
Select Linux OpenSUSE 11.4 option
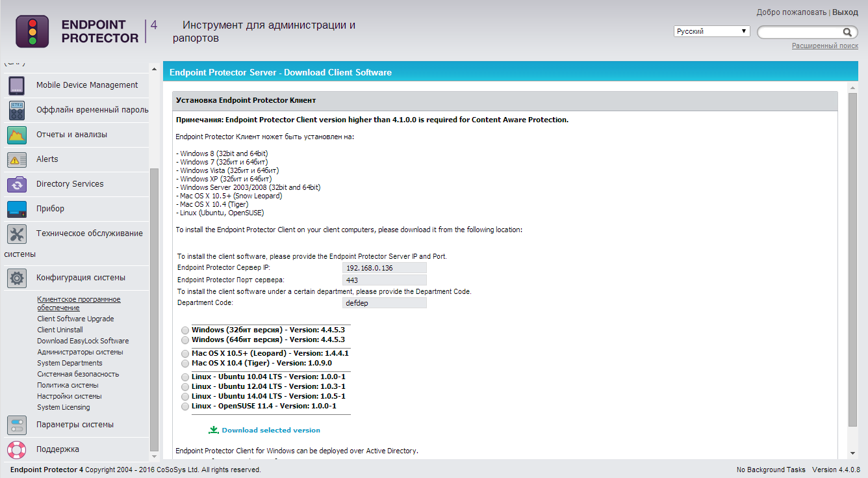tap(185, 406)
